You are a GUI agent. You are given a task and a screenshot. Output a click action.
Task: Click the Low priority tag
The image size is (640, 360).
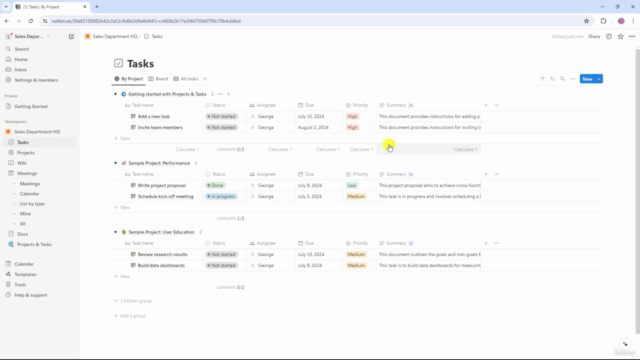351,185
